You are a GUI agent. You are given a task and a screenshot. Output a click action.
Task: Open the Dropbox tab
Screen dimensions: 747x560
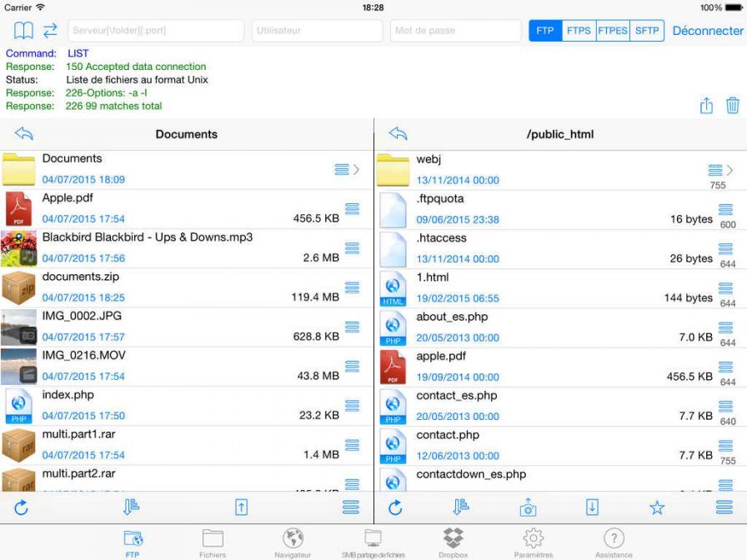[x=453, y=542]
